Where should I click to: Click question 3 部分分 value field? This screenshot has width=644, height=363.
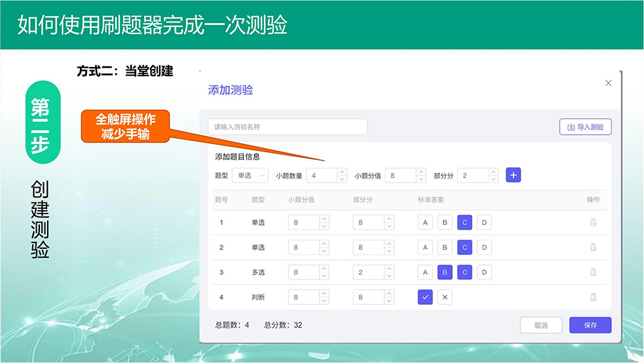pyautogui.click(x=368, y=272)
